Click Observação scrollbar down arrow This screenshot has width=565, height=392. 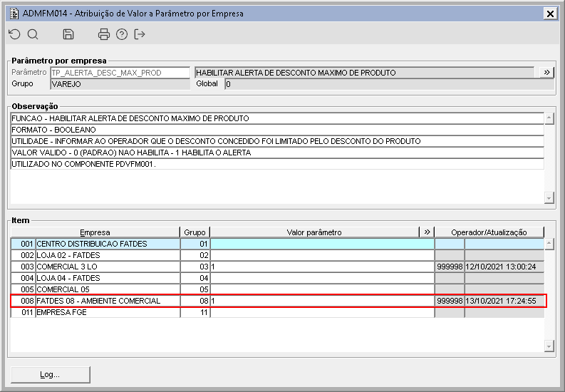pyautogui.click(x=549, y=198)
